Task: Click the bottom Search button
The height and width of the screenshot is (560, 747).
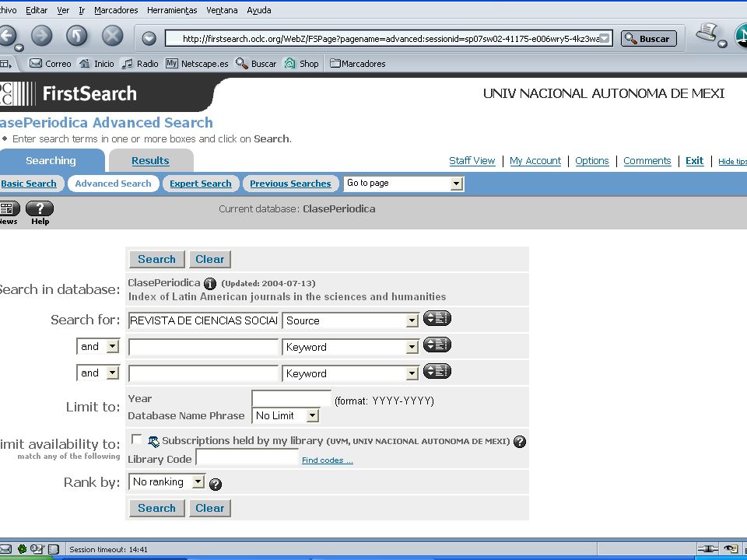Action: tap(156, 508)
